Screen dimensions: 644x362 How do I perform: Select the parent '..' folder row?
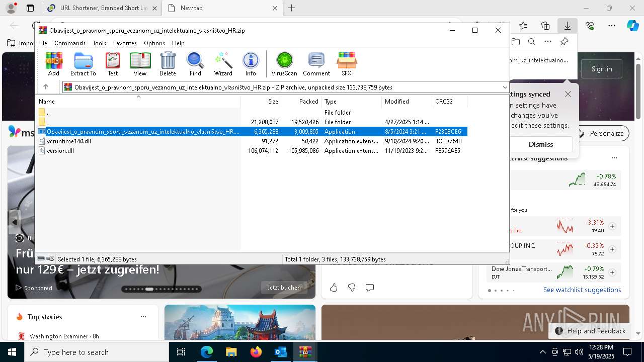click(x=252, y=113)
